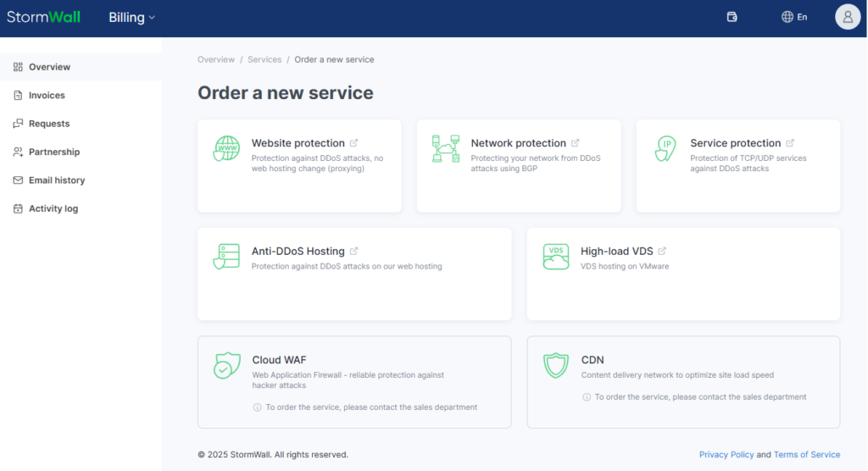Open Service protection external link icon
868x471 pixels.
pos(790,143)
